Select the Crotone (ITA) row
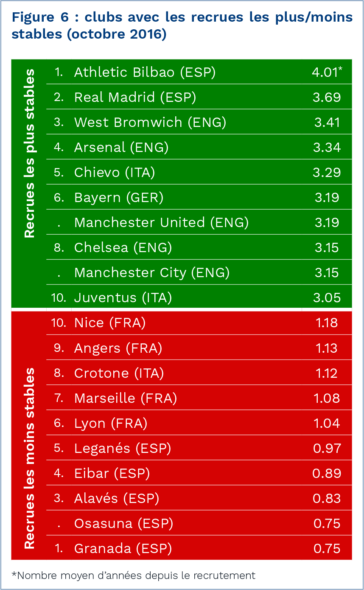364x590 pixels. pos(119,373)
